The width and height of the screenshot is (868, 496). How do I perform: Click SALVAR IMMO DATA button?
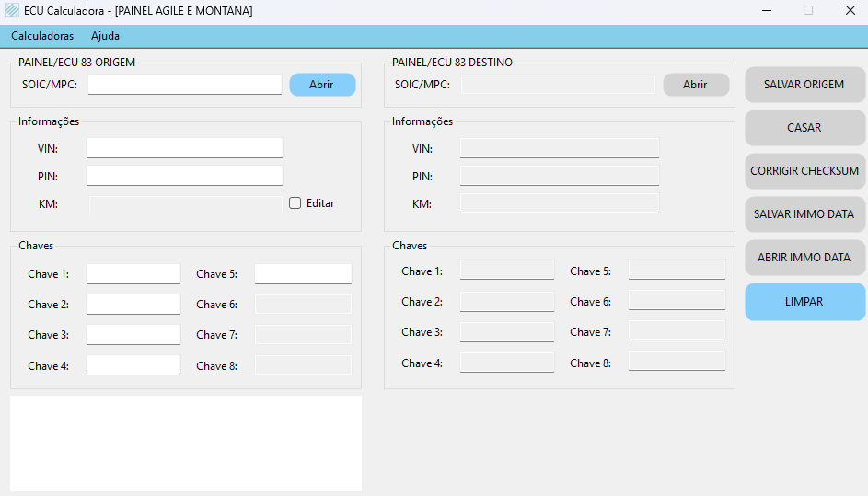click(x=804, y=214)
